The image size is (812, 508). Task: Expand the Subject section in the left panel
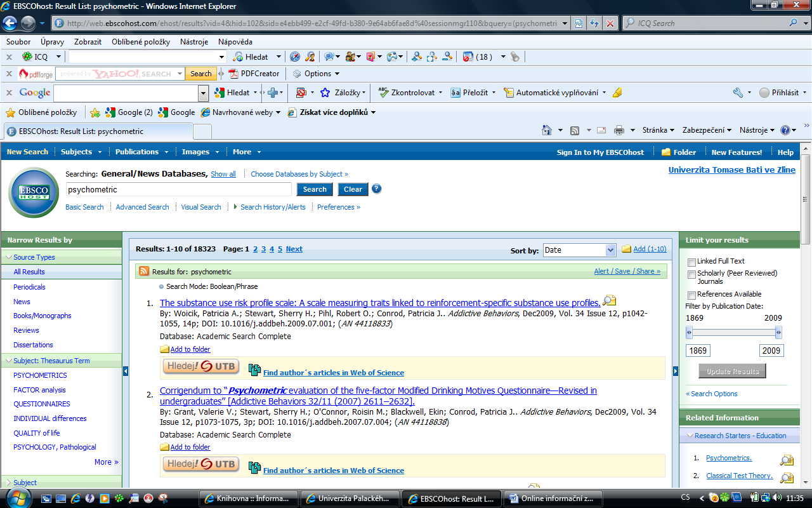[8, 483]
